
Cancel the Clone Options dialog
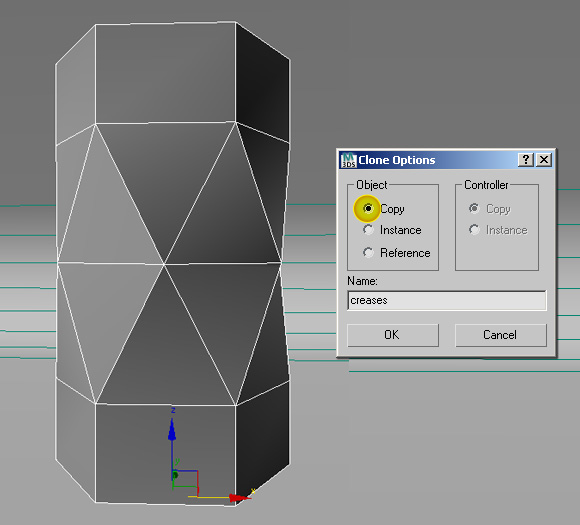[500, 335]
